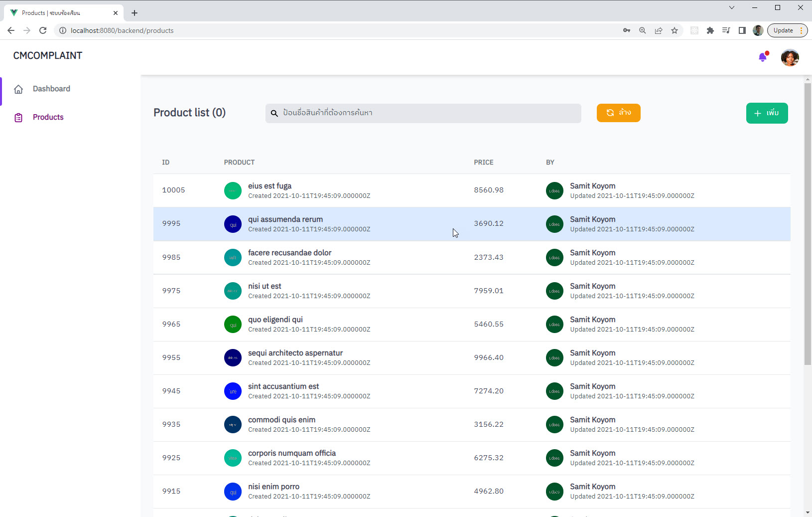Image resolution: width=812 pixels, height=517 pixels.
Task: Select product name 'commodi quis enim'
Action: [281, 420]
